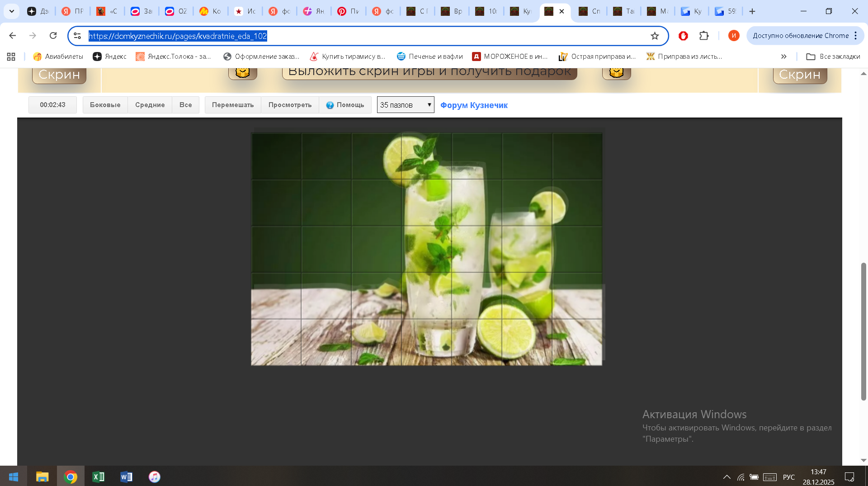Click the Перемешать shuffle button

pos(233,105)
